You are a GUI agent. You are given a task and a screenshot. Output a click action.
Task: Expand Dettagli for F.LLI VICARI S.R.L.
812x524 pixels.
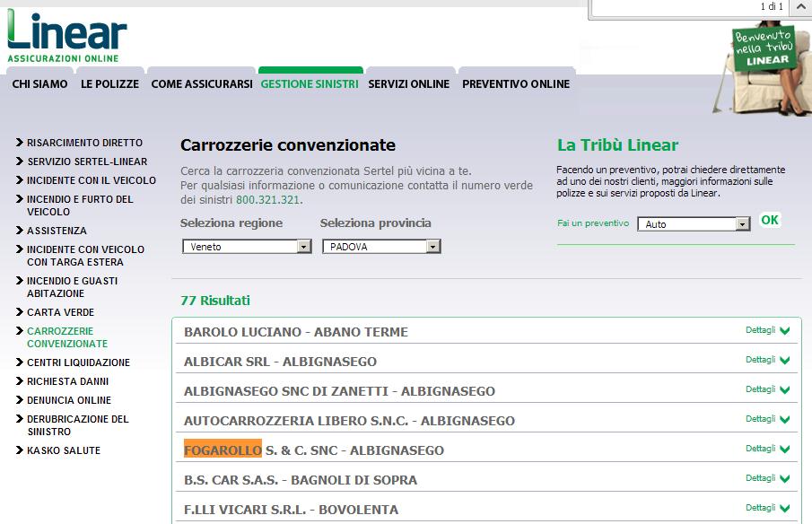click(x=767, y=508)
